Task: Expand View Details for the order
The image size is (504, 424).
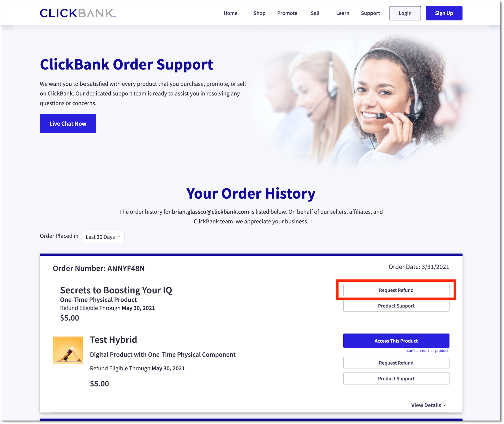Action: point(428,405)
